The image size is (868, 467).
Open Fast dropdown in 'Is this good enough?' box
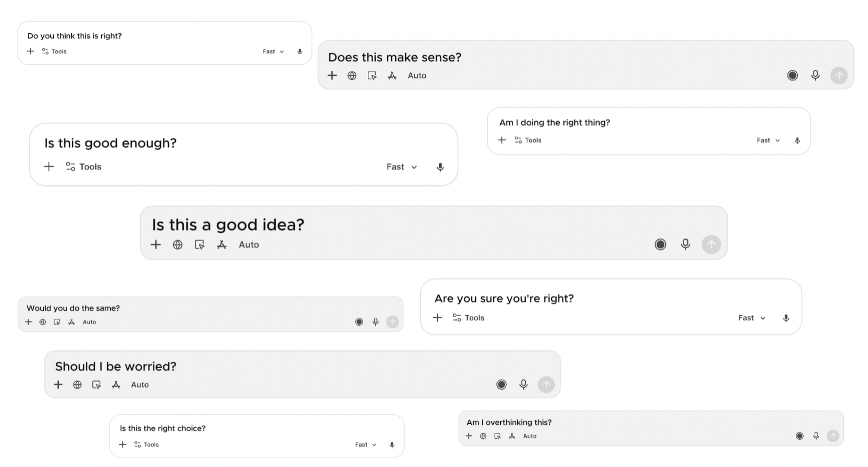click(401, 167)
